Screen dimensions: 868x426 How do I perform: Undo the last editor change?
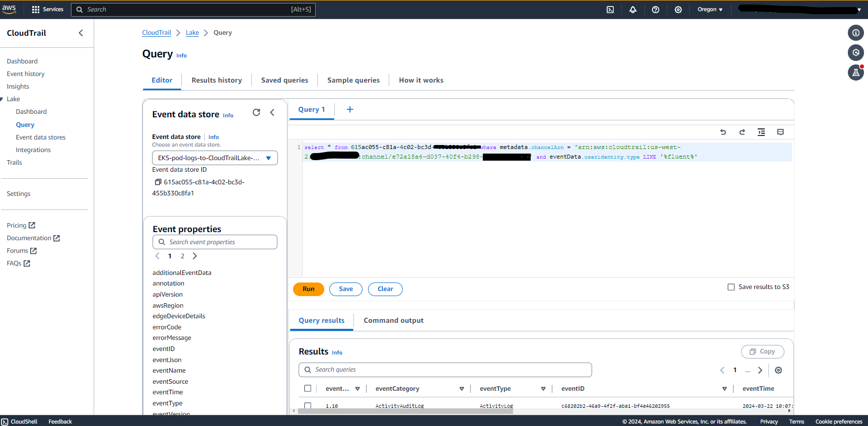pos(723,132)
